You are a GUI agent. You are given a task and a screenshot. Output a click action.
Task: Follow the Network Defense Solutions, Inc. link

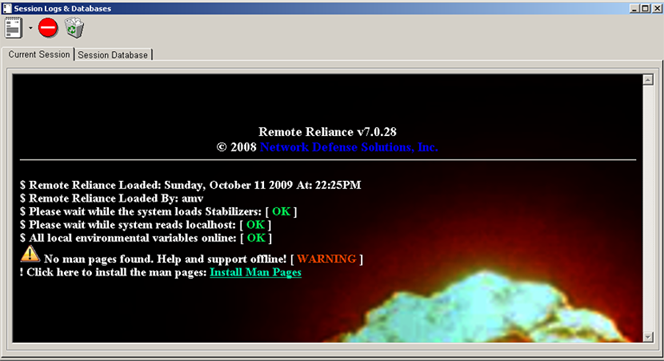(349, 147)
